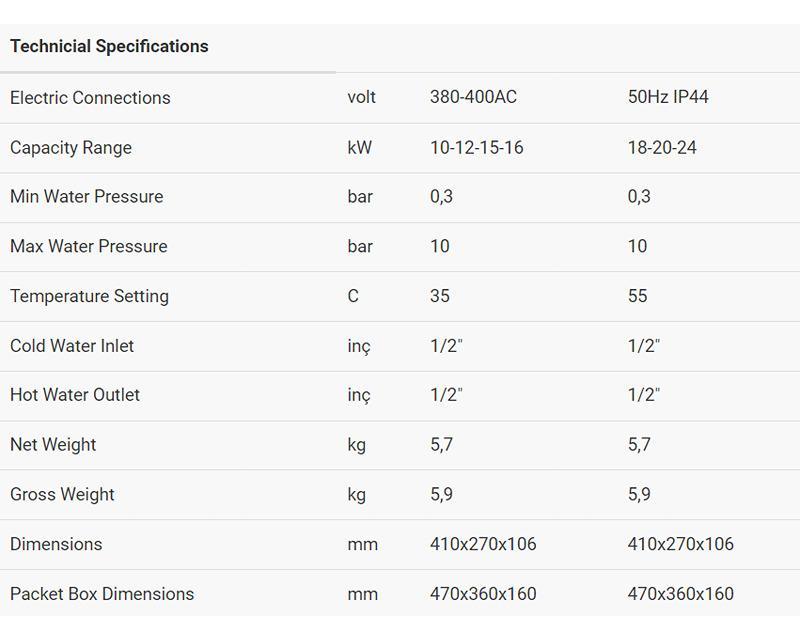Click the 10-12-15-16 capacity value
800x640 pixels.
[x=477, y=147]
